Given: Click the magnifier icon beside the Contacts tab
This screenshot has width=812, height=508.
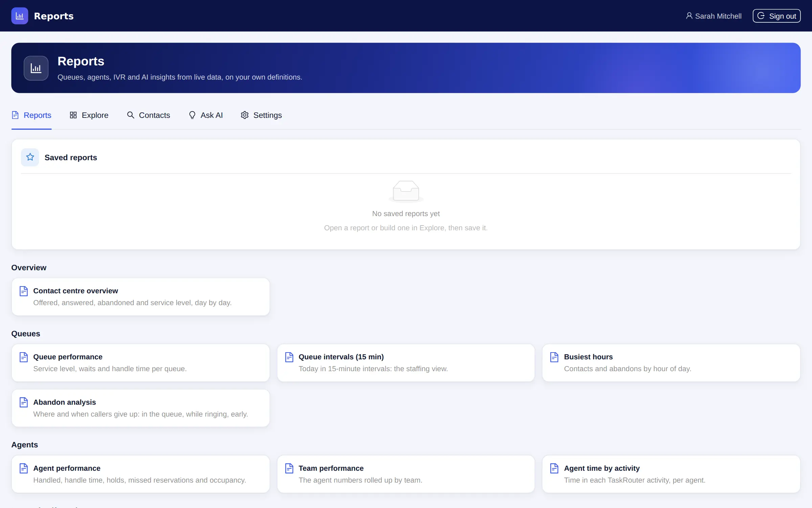Looking at the screenshot, I should 131,115.
